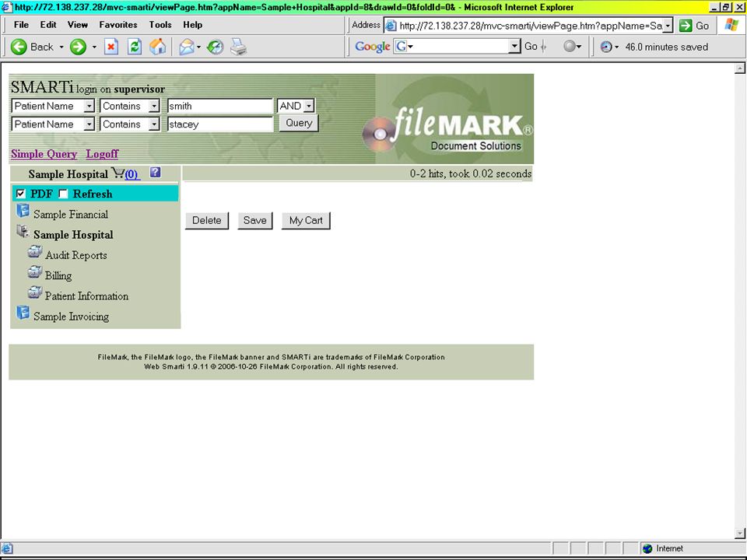Click the round grey Google toolbar options icon
This screenshot has width=747, height=560.
tap(570, 47)
